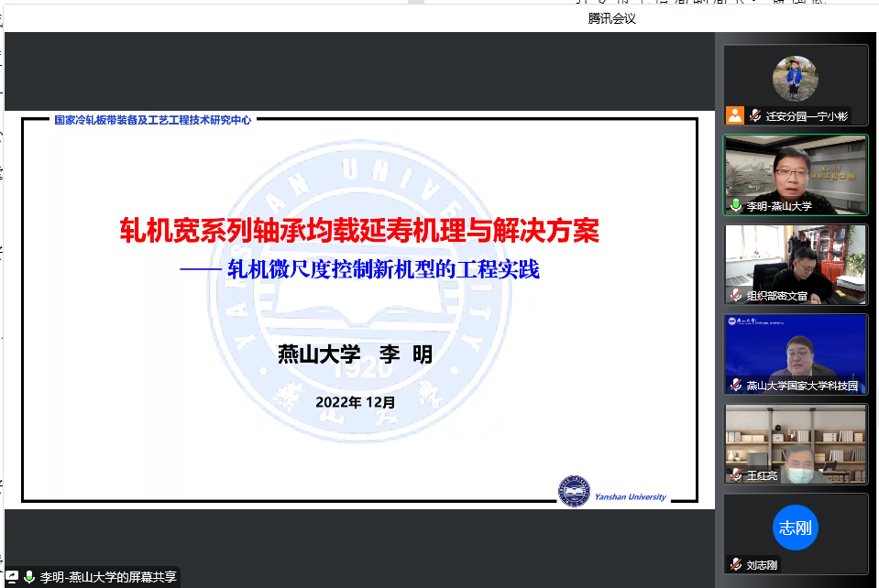This screenshot has height=588, width=879.
Task: Click Yanshan University logo emblem on slide
Action: [574, 491]
